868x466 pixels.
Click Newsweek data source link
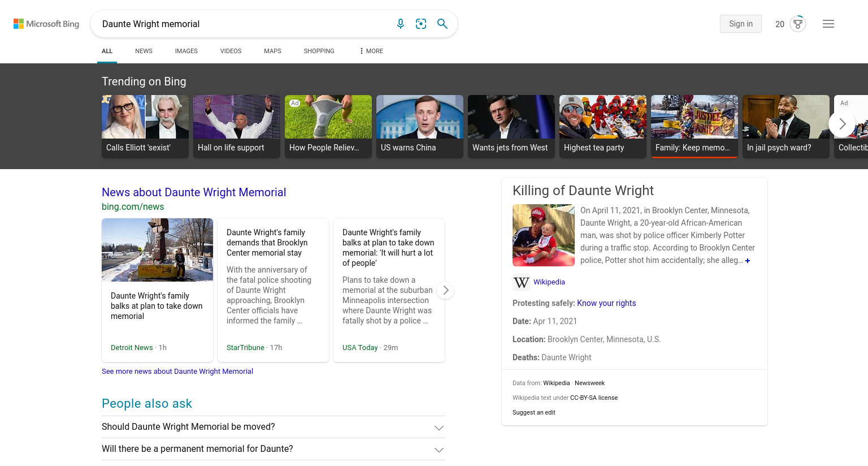click(x=589, y=383)
